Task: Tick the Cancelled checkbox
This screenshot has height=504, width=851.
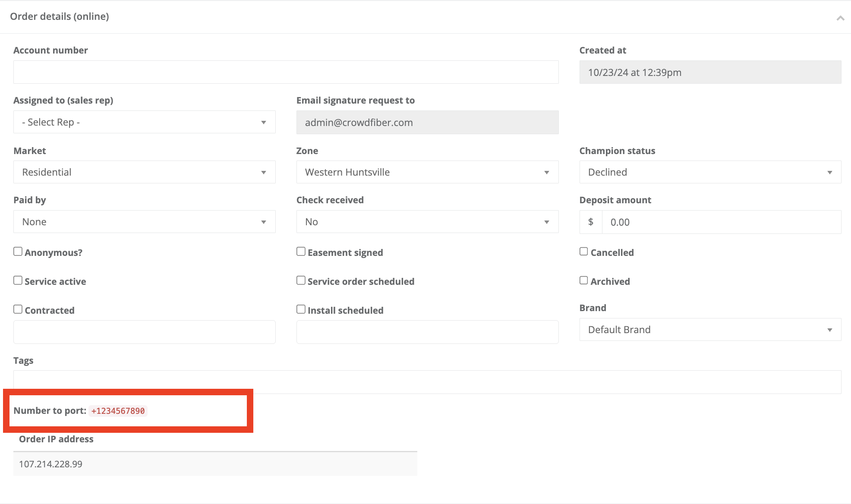Action: 583,252
